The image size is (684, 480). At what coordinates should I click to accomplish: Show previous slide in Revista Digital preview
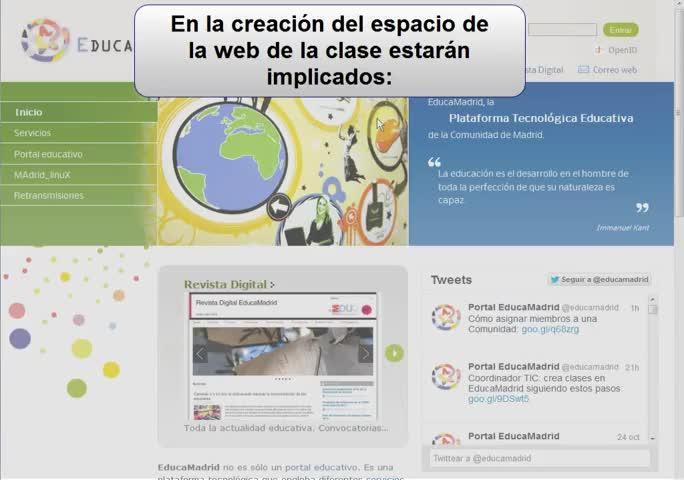[200, 353]
